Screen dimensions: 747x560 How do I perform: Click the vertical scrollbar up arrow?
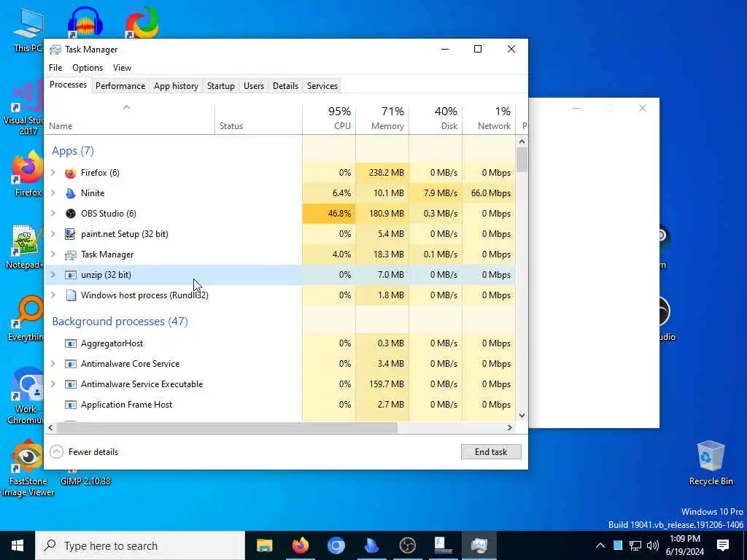click(x=522, y=141)
